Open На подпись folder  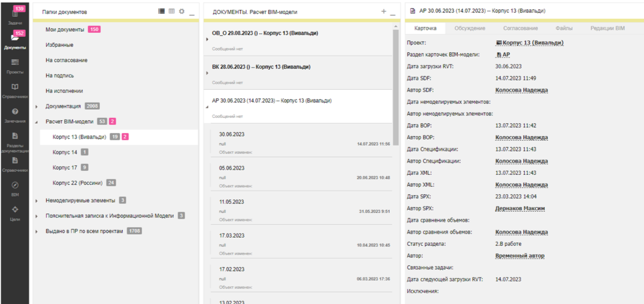[59, 76]
